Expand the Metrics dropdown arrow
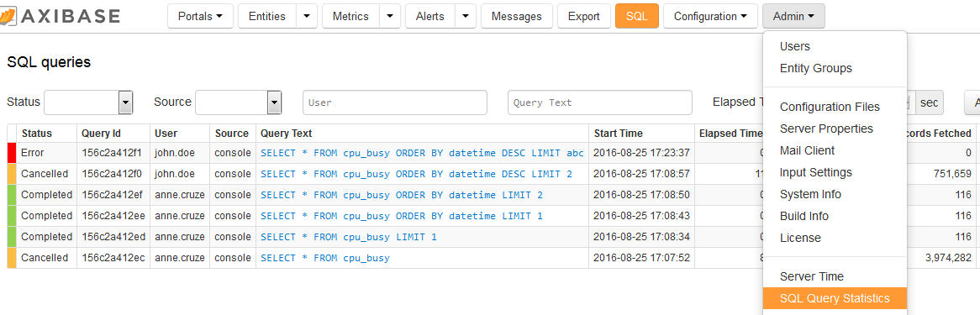980x315 pixels. [x=390, y=16]
